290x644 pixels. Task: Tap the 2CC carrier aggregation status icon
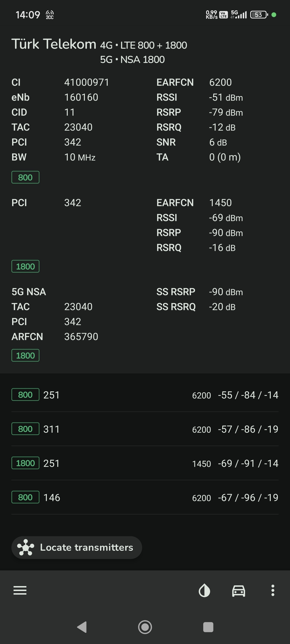[49, 15]
